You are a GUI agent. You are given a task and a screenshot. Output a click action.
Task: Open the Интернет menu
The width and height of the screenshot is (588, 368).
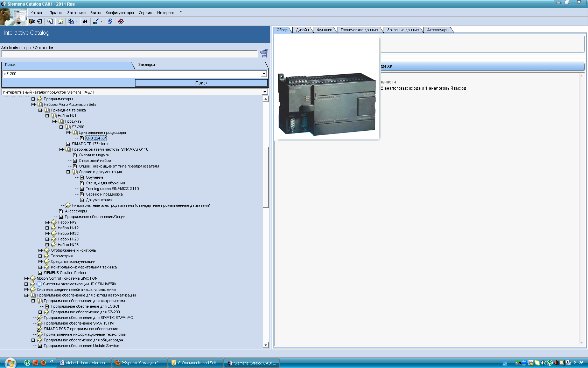[166, 13]
